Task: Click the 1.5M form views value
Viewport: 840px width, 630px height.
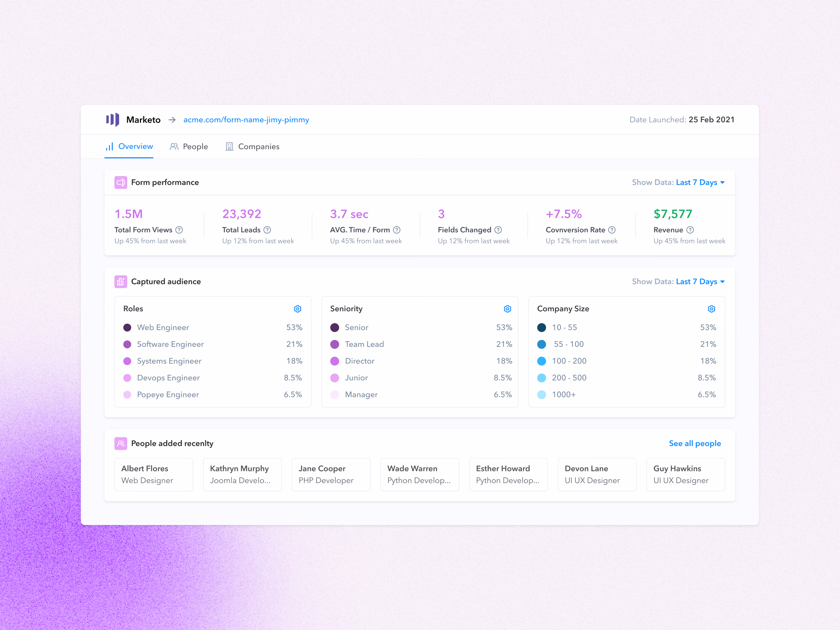Action: point(129,214)
